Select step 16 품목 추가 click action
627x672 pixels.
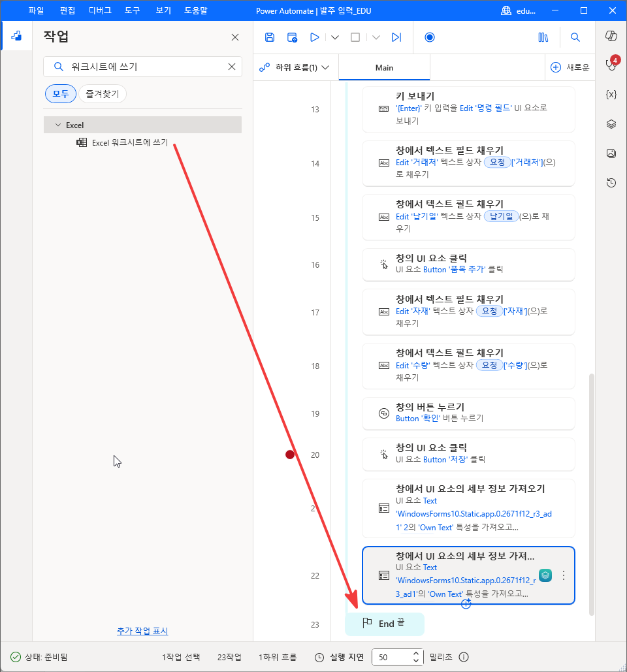(x=468, y=264)
